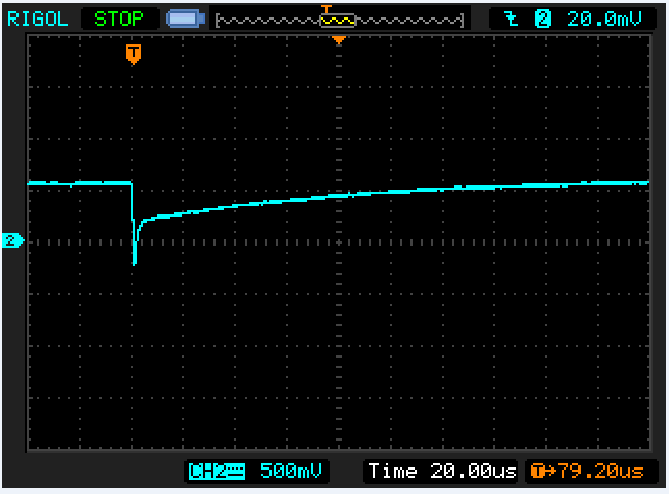Click the Time 20.00us timebase readout
This screenshot has width=669, height=494.
coord(442,471)
